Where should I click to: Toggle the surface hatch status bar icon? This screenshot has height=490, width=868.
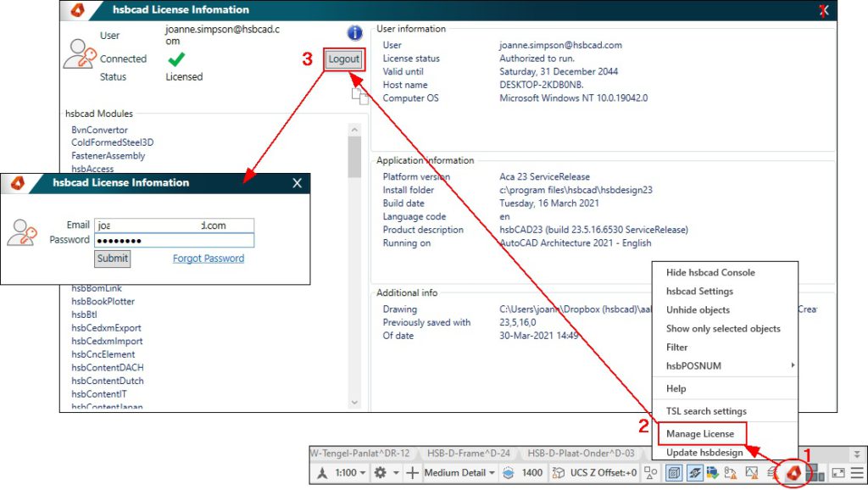click(x=674, y=473)
